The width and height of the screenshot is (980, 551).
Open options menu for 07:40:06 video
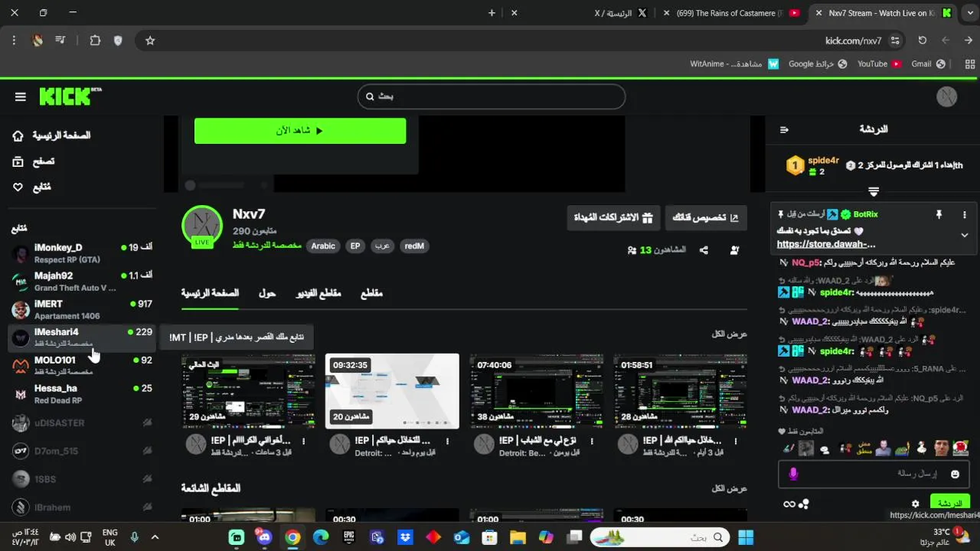tap(592, 441)
